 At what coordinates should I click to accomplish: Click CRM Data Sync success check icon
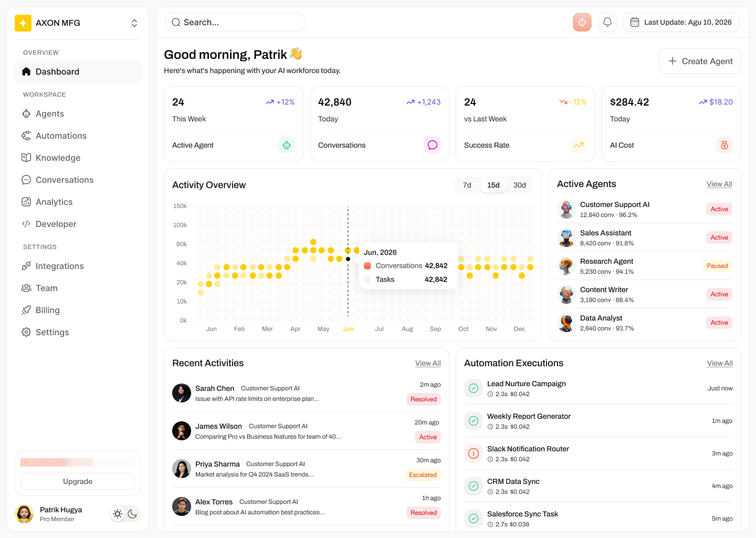[x=474, y=486]
